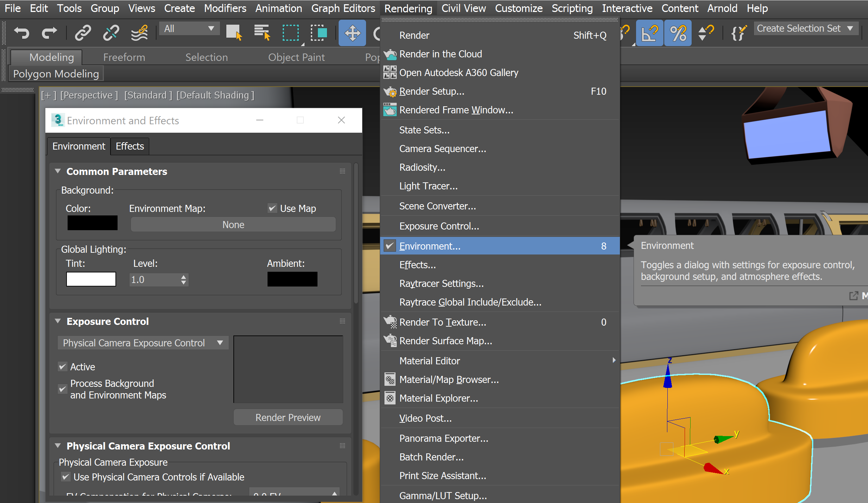
Task: Click the Render to Texture icon
Action: click(389, 322)
